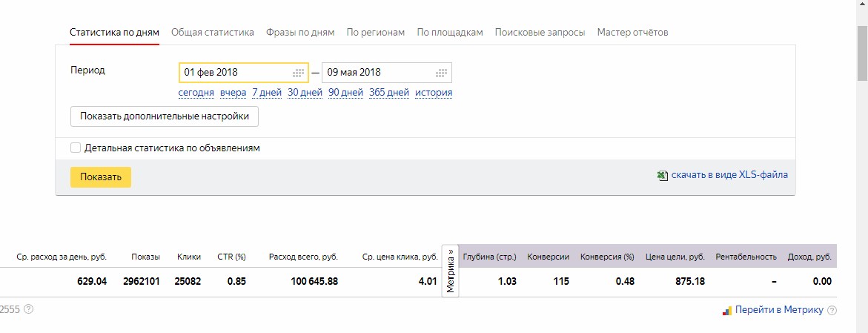
Task: Select the conversions value 115
Action: [x=561, y=282]
